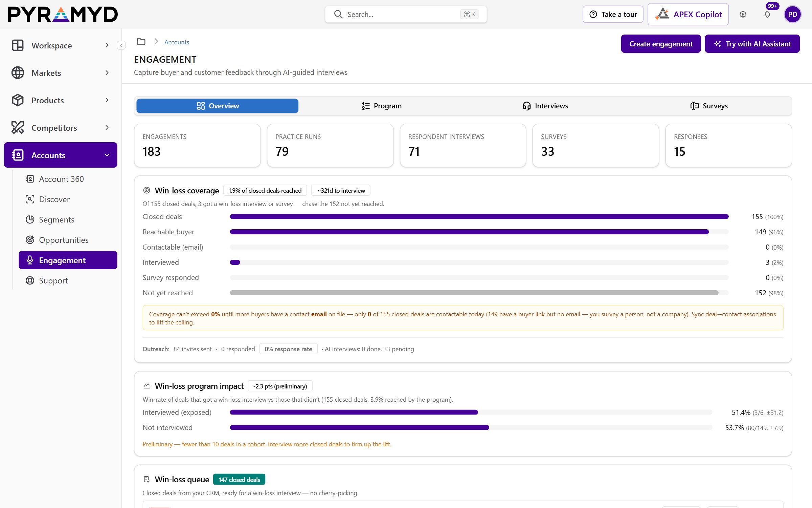Expand the Markets menu chevron
Screen dimensions: 812x508
pos(107,73)
